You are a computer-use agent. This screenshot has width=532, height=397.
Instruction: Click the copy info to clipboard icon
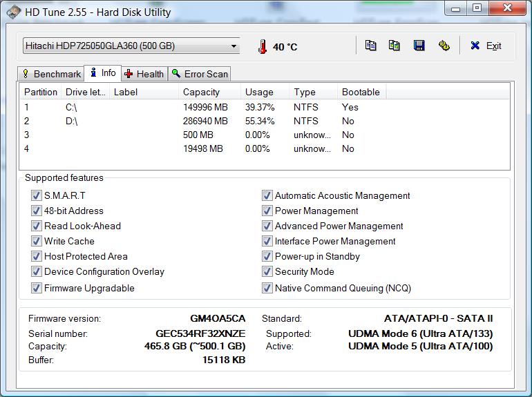tap(370, 46)
